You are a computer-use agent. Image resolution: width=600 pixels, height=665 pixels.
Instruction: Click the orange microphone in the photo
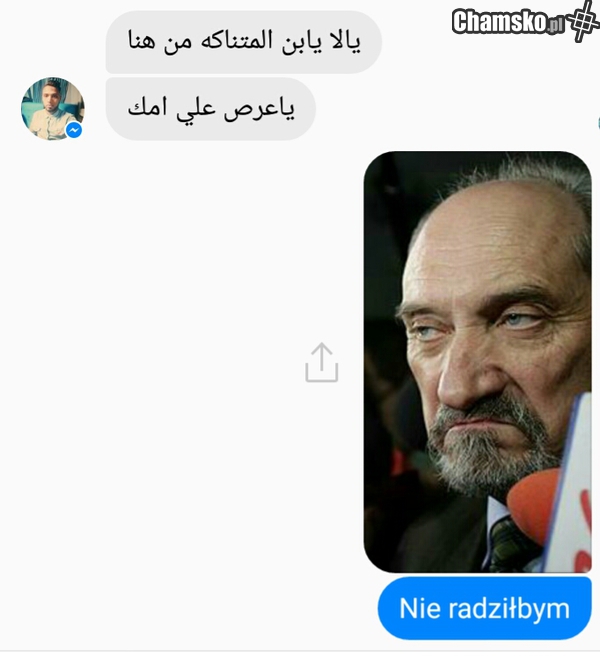pos(535,505)
